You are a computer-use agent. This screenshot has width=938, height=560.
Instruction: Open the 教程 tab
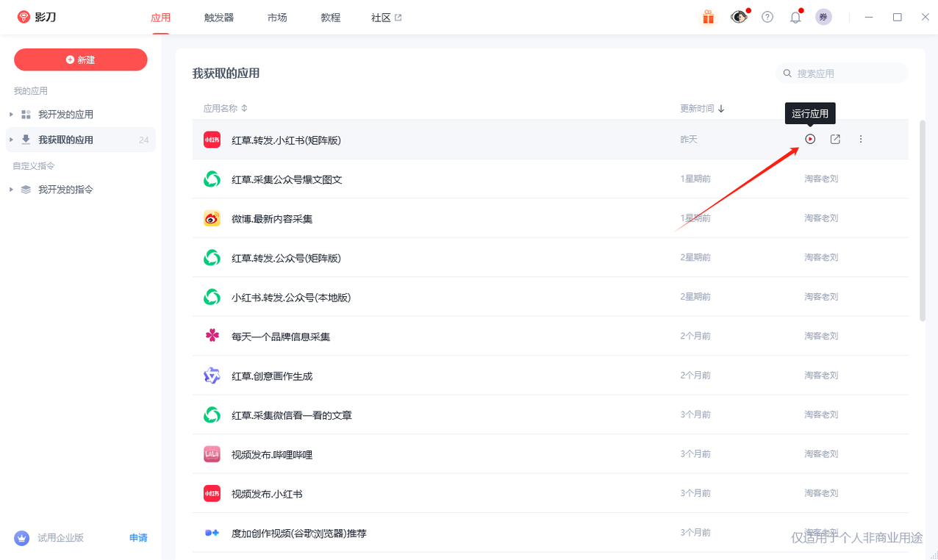pos(331,18)
